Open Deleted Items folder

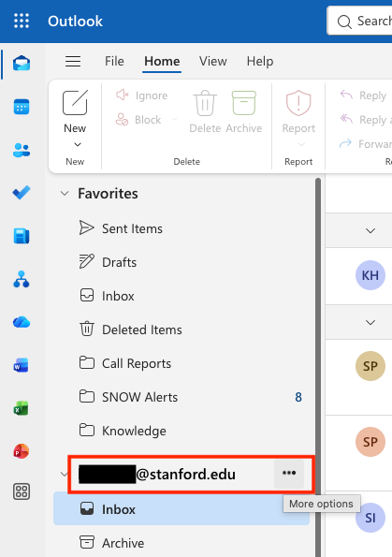(x=181, y=330)
